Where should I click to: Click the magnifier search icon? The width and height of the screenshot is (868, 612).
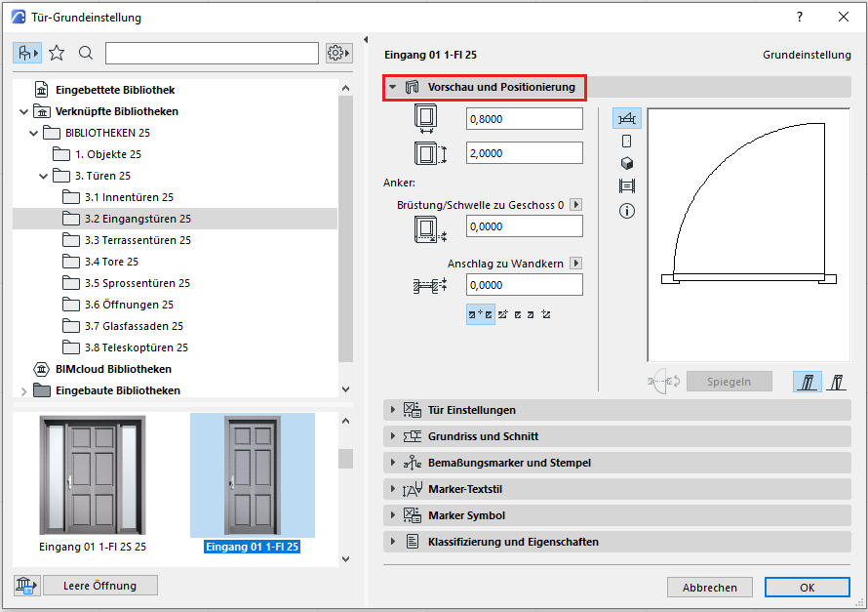pos(86,53)
